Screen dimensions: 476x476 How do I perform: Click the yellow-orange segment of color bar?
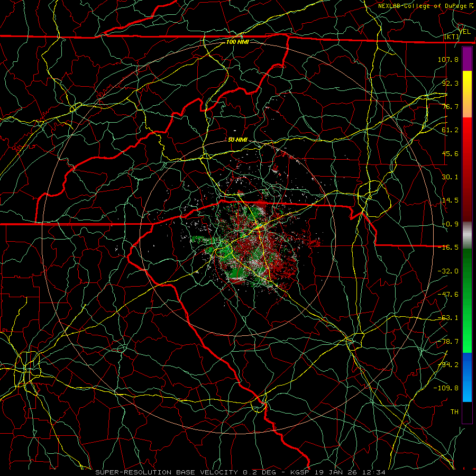(467, 94)
